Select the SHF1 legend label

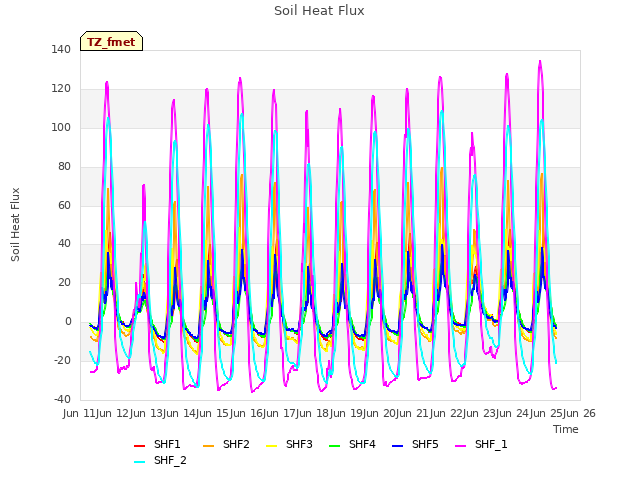[167, 444]
